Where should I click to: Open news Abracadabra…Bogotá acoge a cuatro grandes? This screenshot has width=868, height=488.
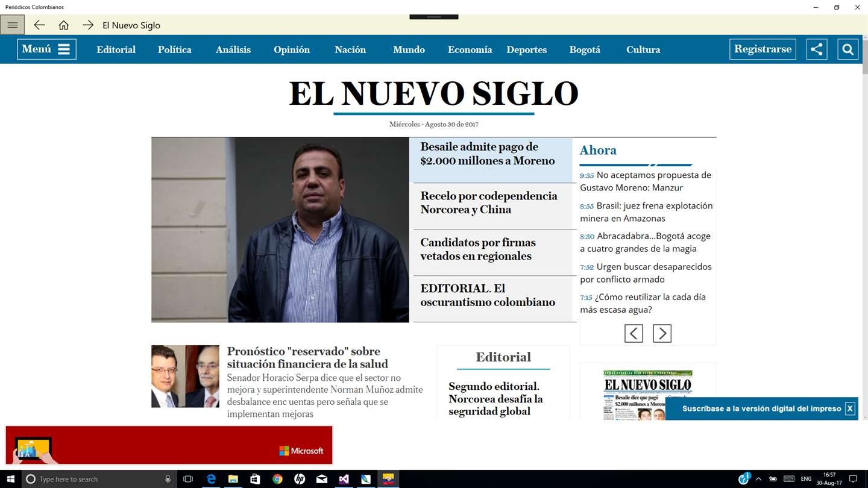646,242
